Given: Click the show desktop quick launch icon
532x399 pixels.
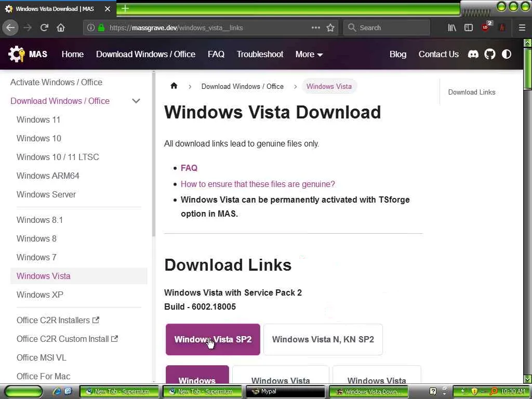Looking at the screenshot, I should 68,391.
